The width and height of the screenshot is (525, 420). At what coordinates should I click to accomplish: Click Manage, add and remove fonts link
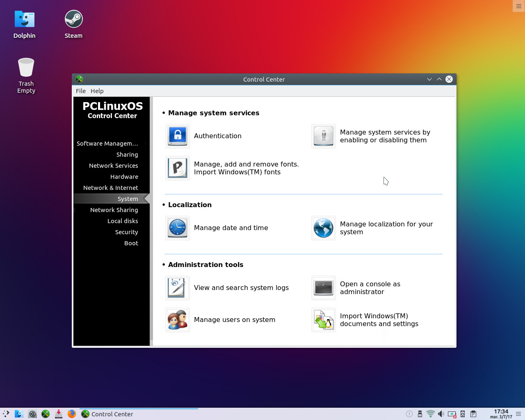pyautogui.click(x=247, y=168)
